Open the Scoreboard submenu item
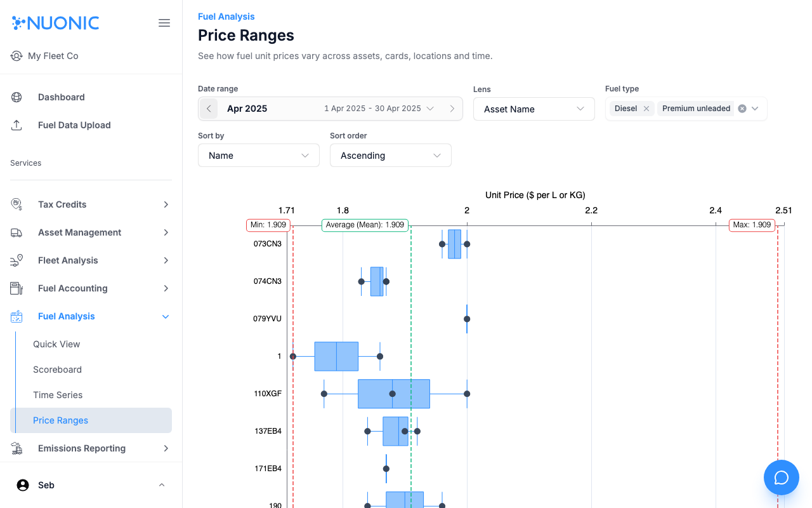Image resolution: width=812 pixels, height=508 pixels. tap(57, 370)
